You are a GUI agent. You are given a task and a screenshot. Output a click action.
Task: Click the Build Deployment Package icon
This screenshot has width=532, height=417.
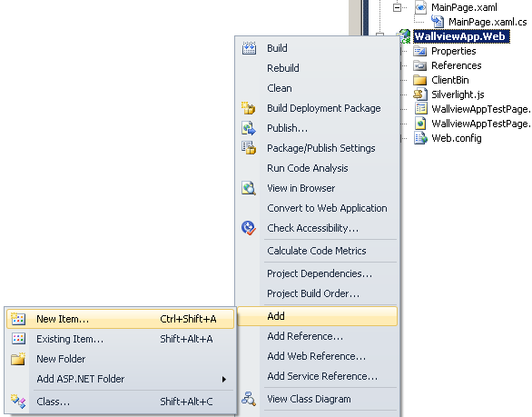tap(249, 108)
